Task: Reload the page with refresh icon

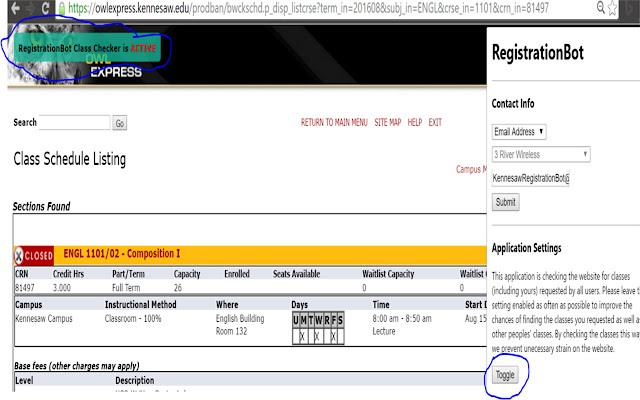Action: pyautogui.click(x=45, y=8)
